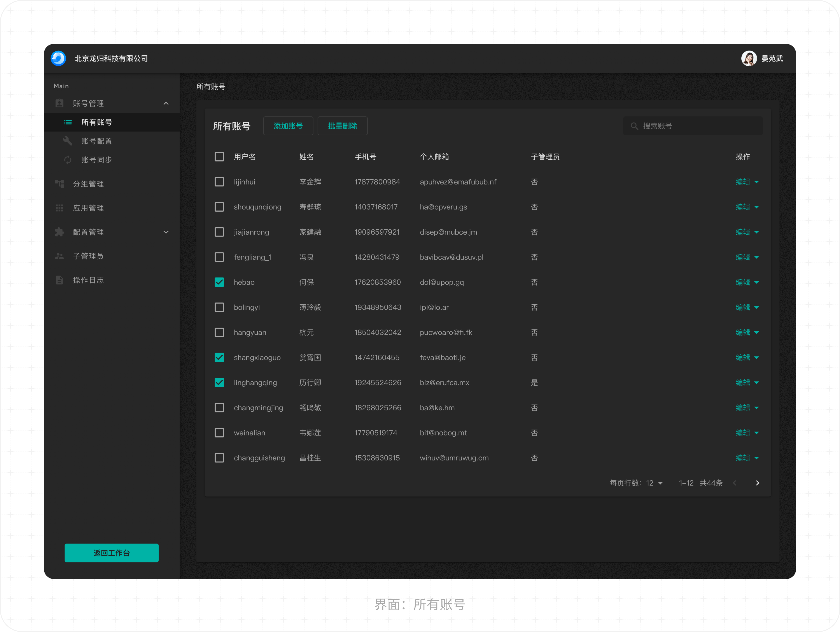Expand the 编辑 arrow in jiajianrong row

point(756,232)
